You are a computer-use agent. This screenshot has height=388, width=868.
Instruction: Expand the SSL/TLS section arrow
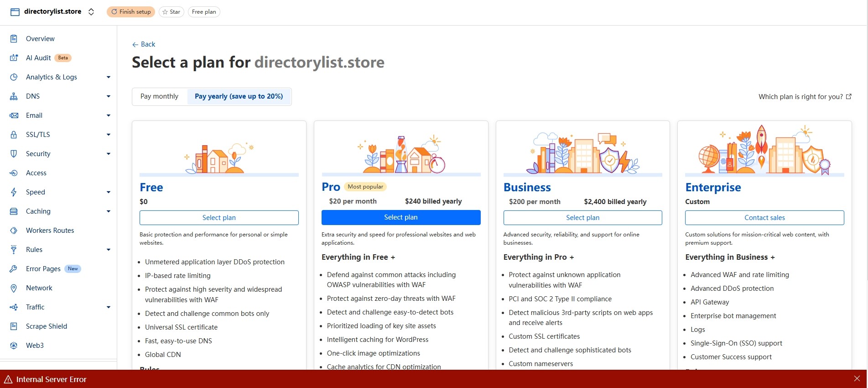pos(109,135)
